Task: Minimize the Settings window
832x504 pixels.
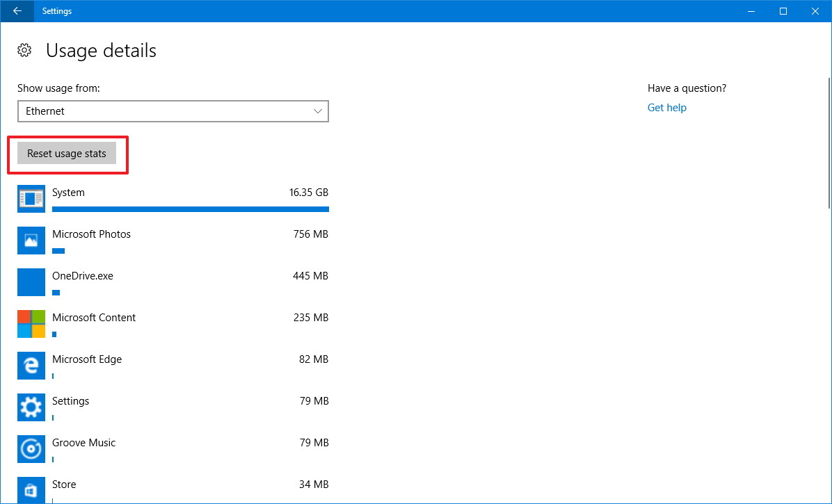Action: click(751, 11)
